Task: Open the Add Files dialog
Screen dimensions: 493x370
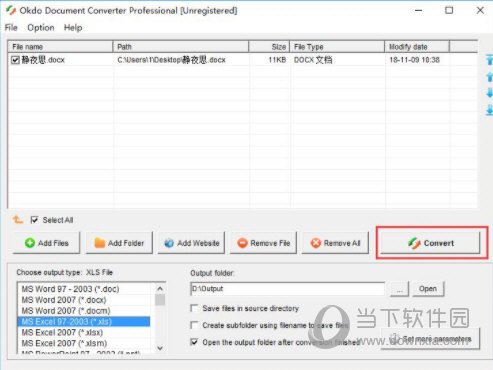Action: pyautogui.click(x=46, y=243)
